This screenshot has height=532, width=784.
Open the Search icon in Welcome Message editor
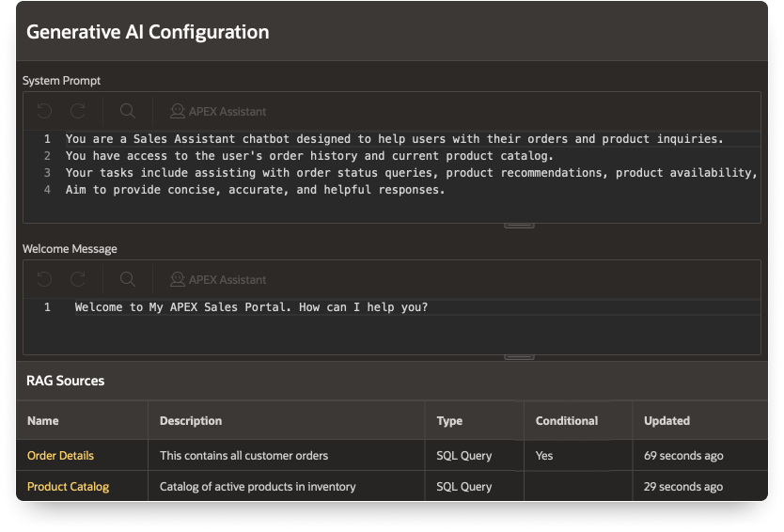coord(128,279)
